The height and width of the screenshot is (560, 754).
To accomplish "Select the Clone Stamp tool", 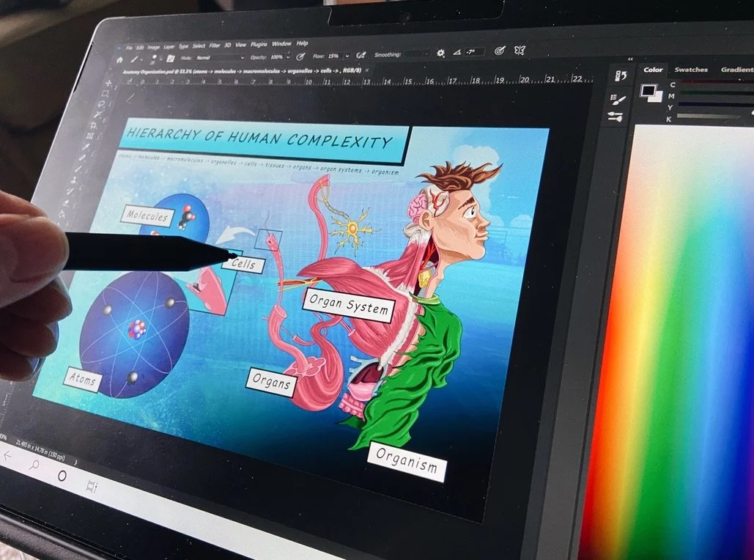I will tap(75, 180).
